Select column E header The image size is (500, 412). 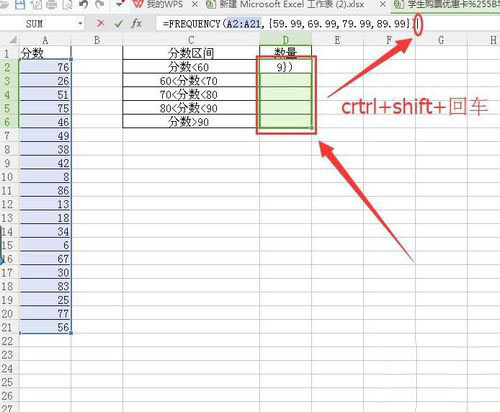[x=337, y=40]
